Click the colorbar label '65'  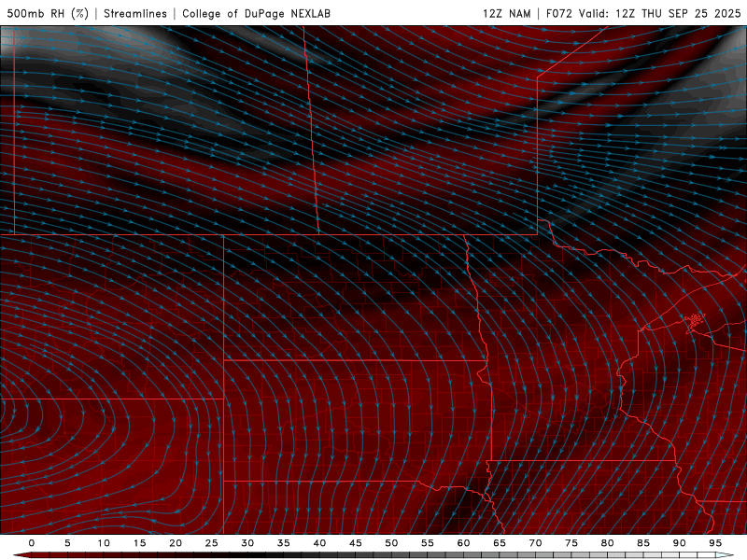[500, 543]
